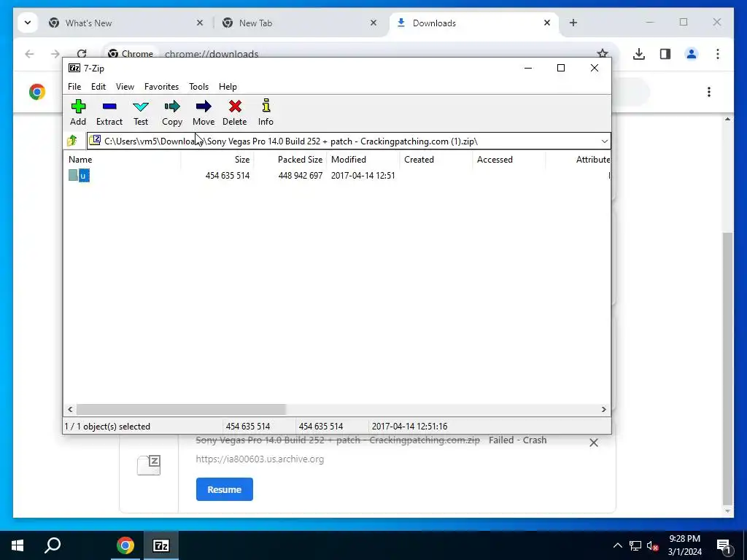Open the Info tool in 7-Zip
This screenshot has width=747, height=560.
pos(266,112)
